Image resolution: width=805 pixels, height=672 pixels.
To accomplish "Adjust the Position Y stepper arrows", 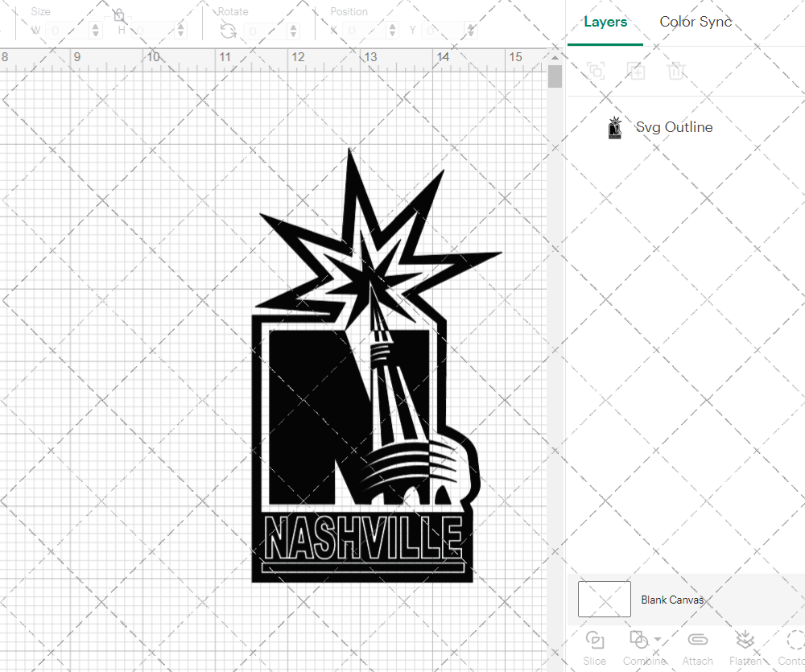I will (x=471, y=31).
